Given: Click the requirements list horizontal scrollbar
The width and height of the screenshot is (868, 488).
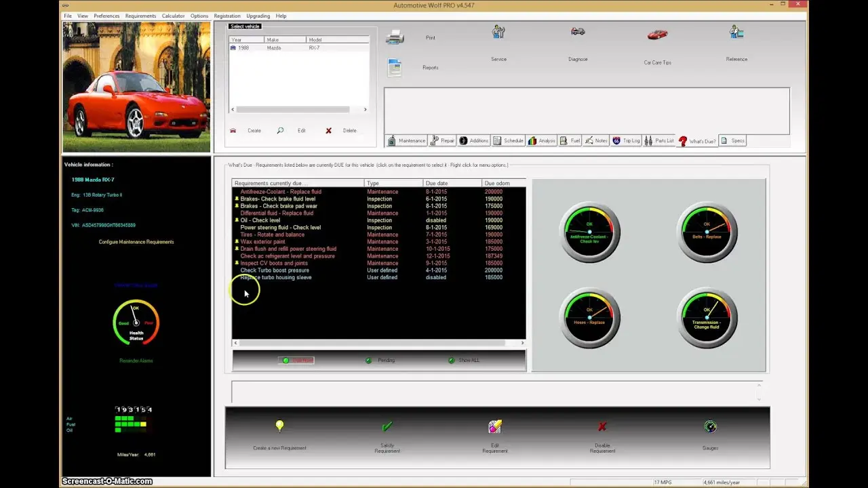Looking at the screenshot, I should pos(378,343).
